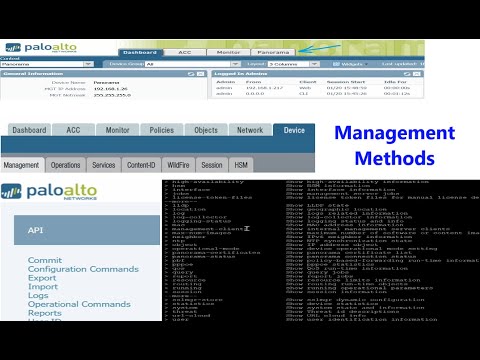Click the management-clients line in the terminal

click(207, 229)
